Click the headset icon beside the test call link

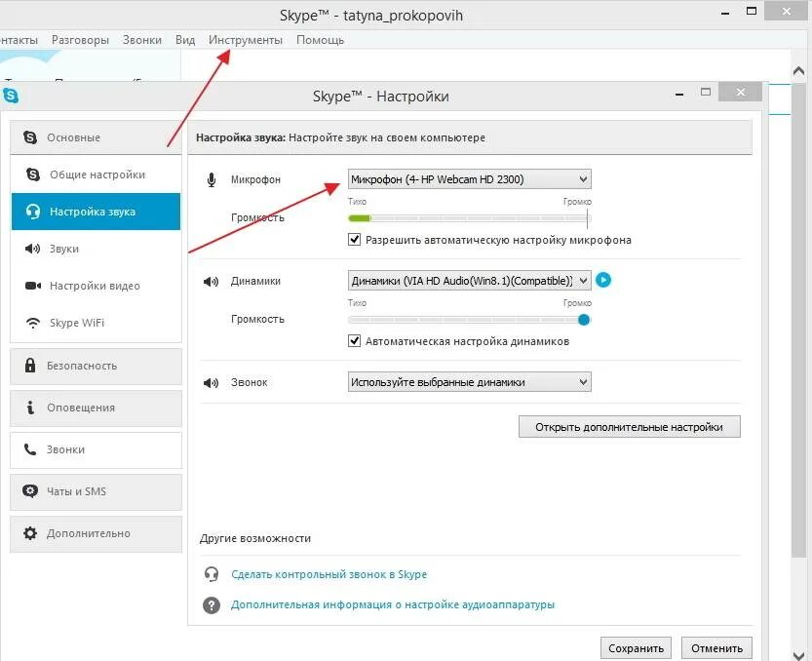(x=212, y=574)
